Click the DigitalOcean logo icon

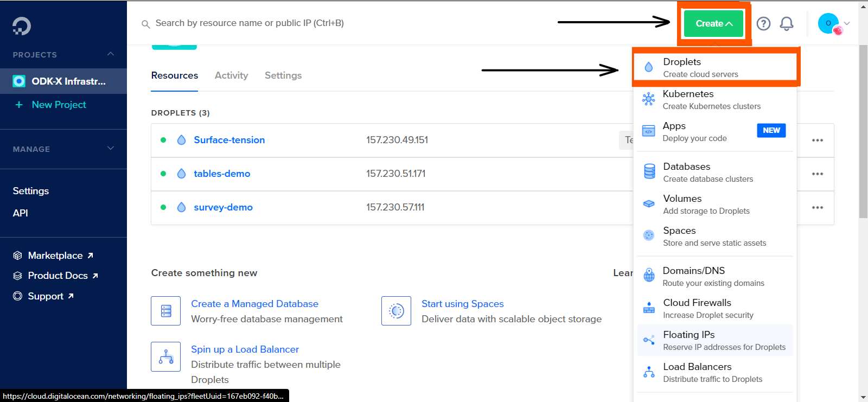22,26
